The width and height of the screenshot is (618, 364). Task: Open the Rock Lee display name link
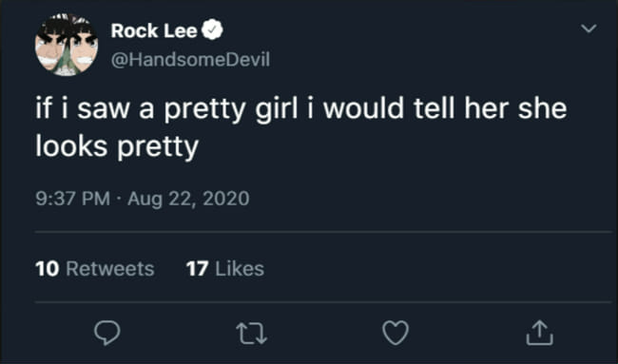154,30
